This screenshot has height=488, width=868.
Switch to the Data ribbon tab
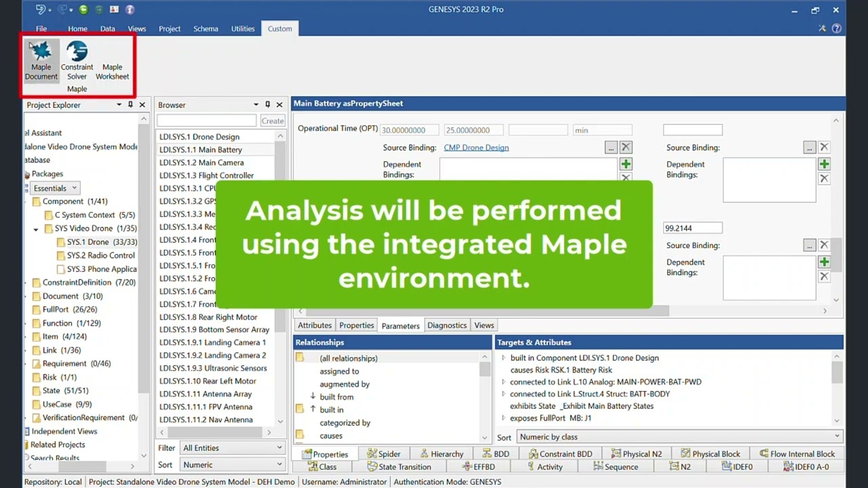coord(107,28)
